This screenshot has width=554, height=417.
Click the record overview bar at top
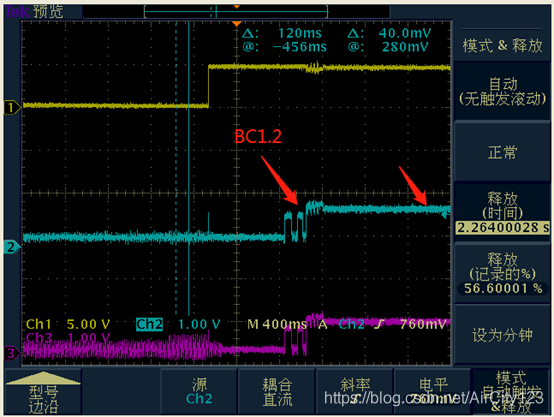pos(236,12)
